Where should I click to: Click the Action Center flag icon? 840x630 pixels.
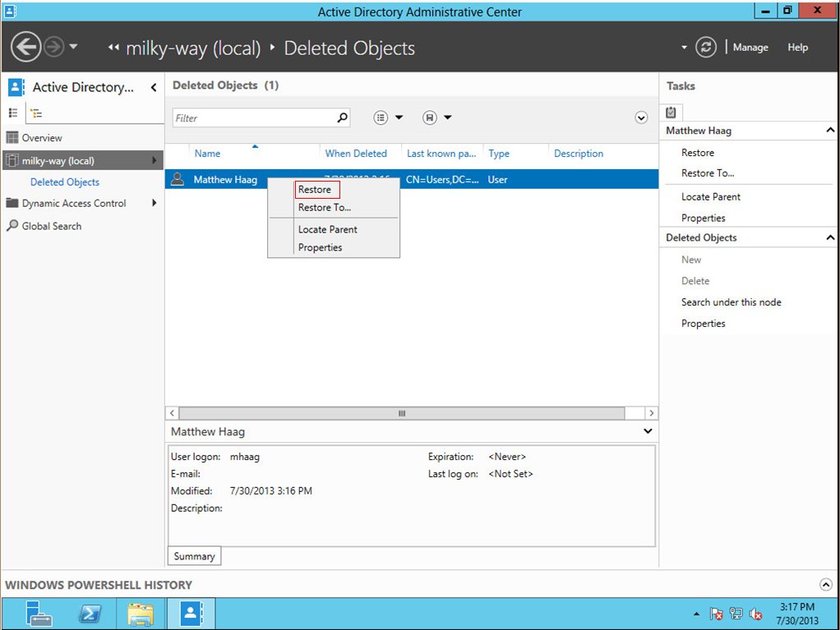point(716,614)
